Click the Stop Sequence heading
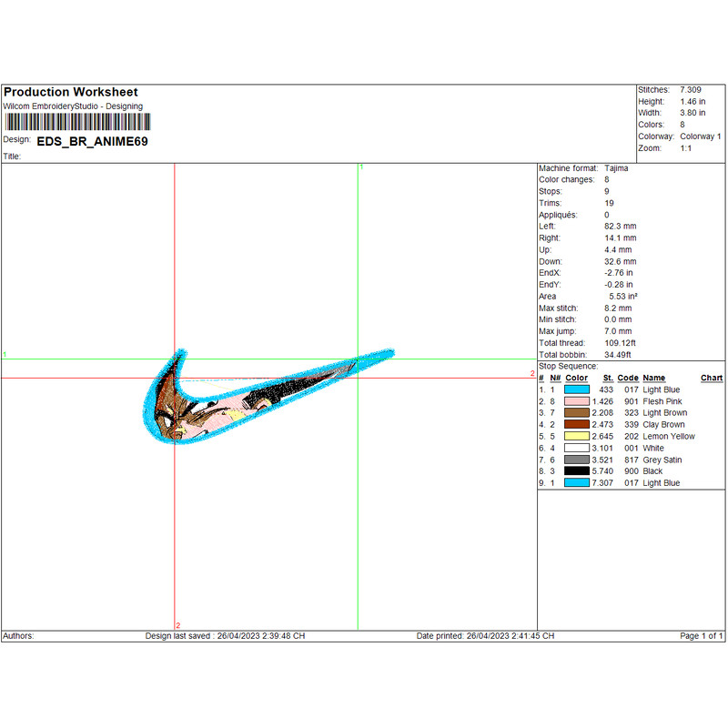This screenshot has width=728, height=728. (569, 366)
